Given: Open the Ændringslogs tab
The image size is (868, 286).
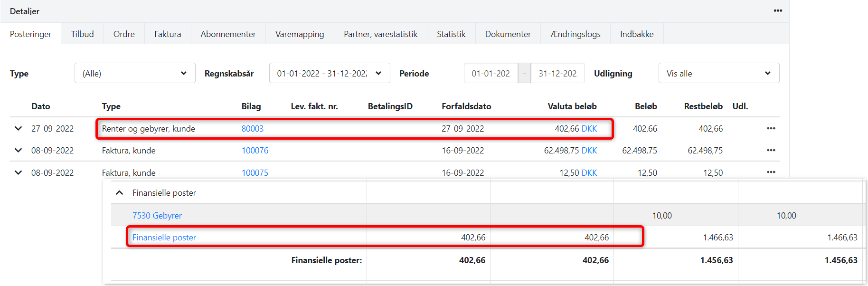Looking at the screenshot, I should pyautogui.click(x=576, y=34).
